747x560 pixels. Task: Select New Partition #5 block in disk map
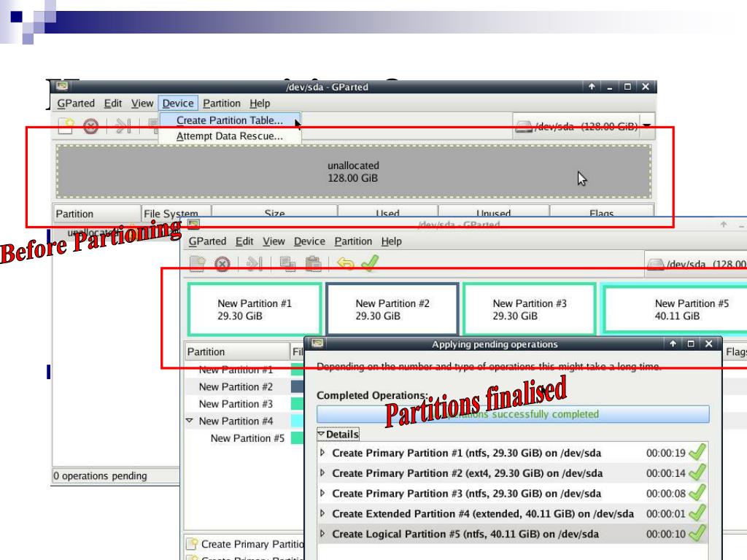(675, 309)
